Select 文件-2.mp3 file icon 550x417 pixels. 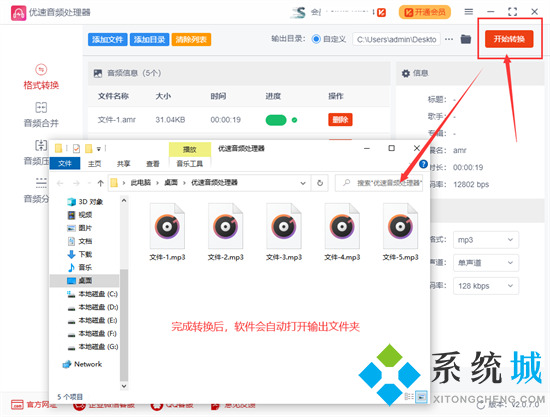click(x=226, y=226)
